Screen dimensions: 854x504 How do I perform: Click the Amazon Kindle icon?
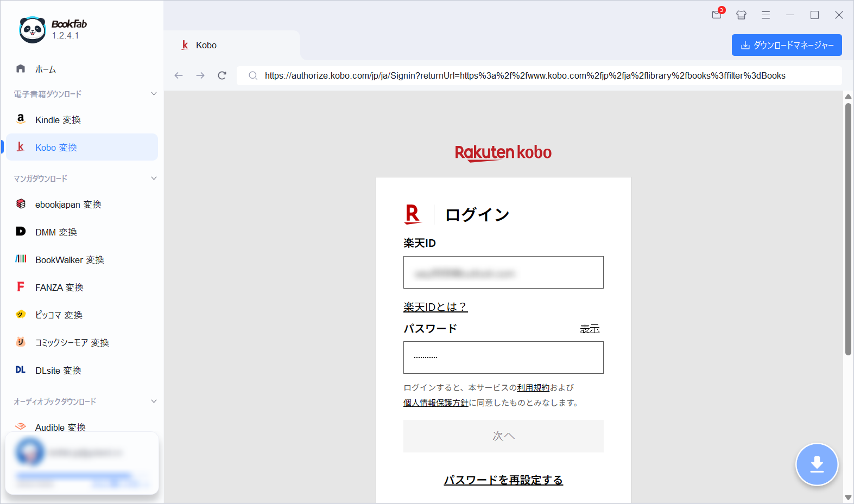(21, 119)
